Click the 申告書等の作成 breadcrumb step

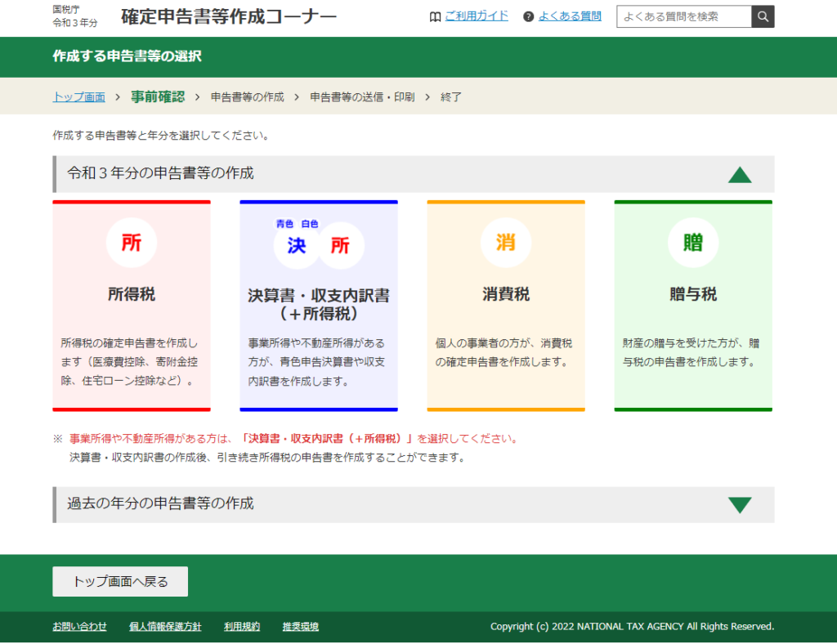tap(247, 97)
